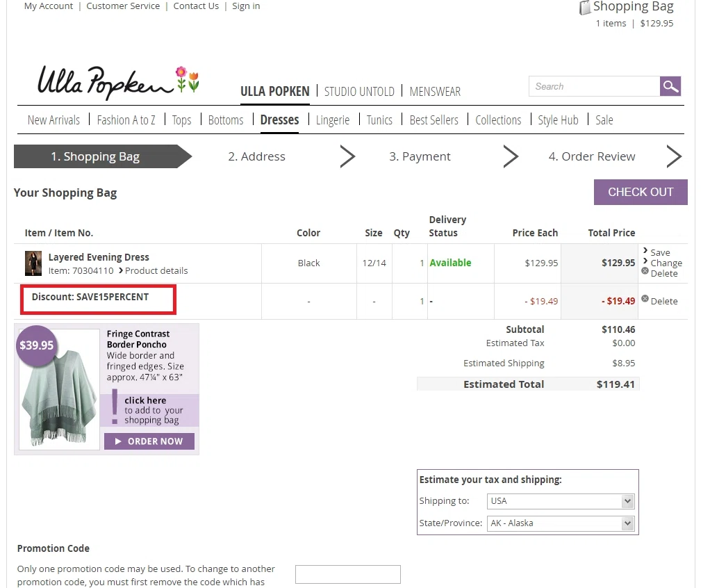The image size is (710, 588).
Task: Open the Contact Us link
Action: point(196,6)
